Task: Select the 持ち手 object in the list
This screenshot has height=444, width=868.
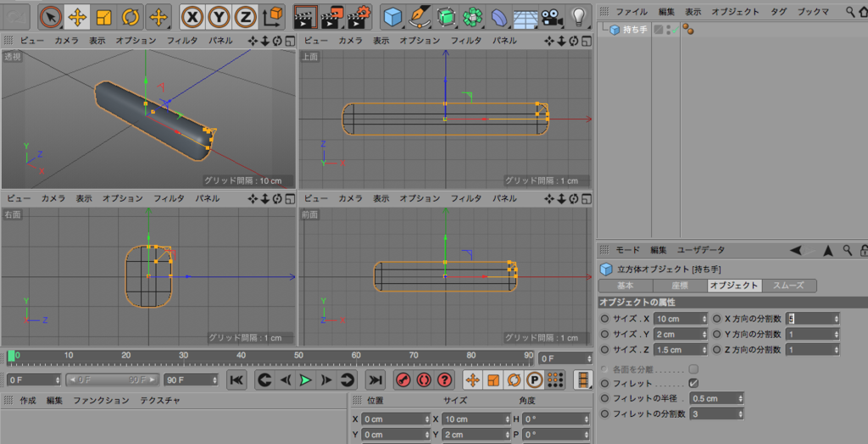Action: [634, 30]
